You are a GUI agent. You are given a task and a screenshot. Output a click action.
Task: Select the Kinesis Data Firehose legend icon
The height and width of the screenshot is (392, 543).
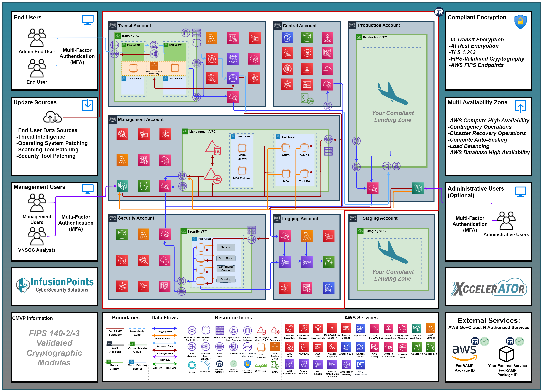click(332, 365)
